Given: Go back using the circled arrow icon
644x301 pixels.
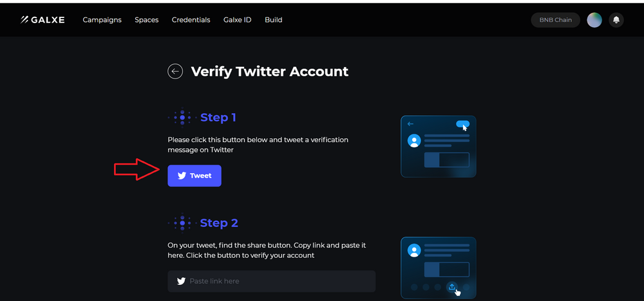Looking at the screenshot, I should coord(175,71).
